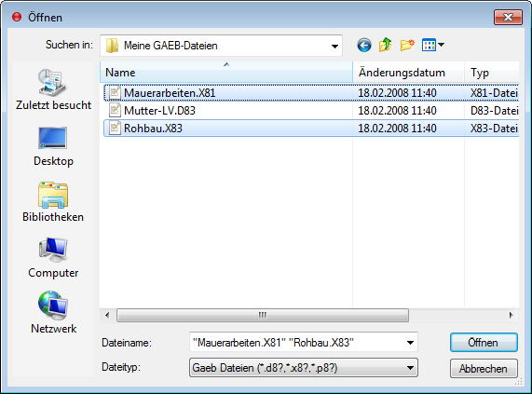Go back using the blue arrow icon
This screenshot has height=394, width=532.
coord(364,45)
